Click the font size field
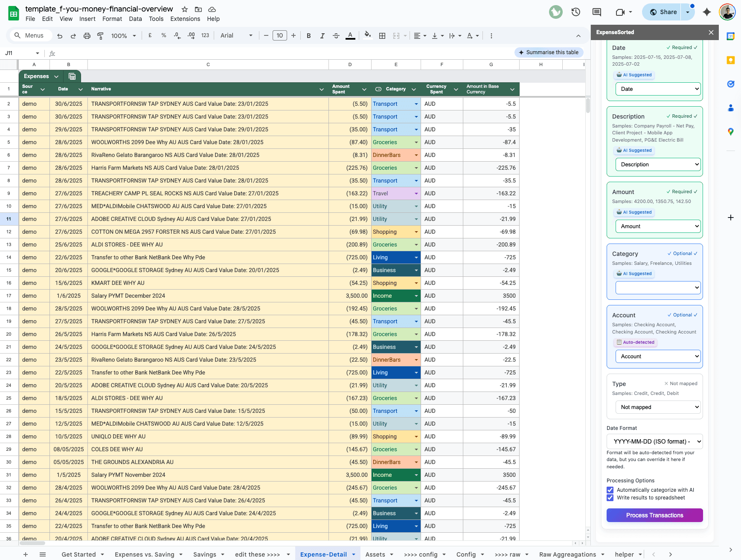The width and height of the screenshot is (741, 560). [x=280, y=36]
